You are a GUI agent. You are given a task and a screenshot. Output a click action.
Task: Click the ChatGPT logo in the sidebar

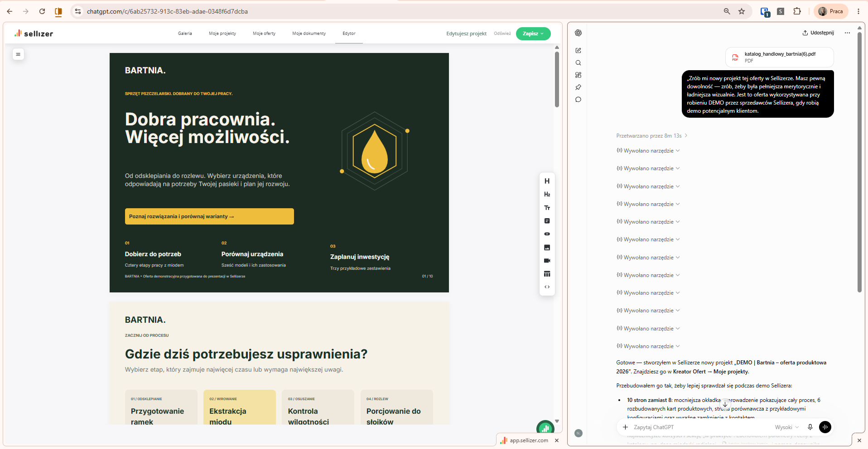click(x=578, y=33)
